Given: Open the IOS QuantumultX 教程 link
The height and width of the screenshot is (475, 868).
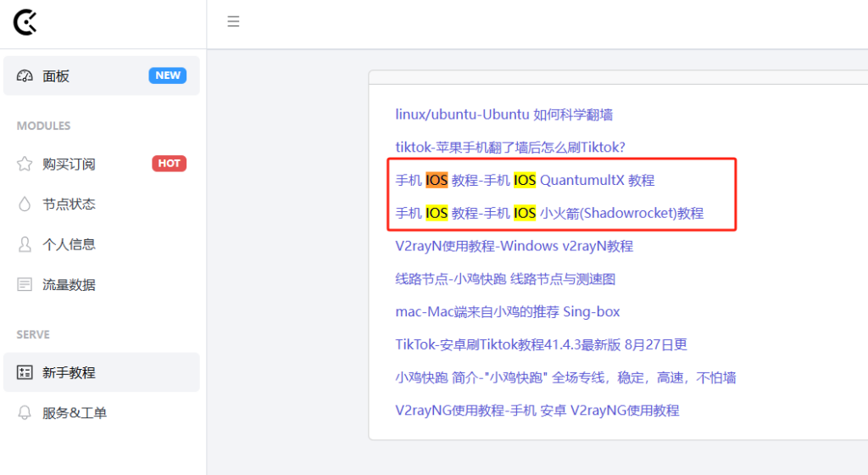Looking at the screenshot, I should (525, 180).
